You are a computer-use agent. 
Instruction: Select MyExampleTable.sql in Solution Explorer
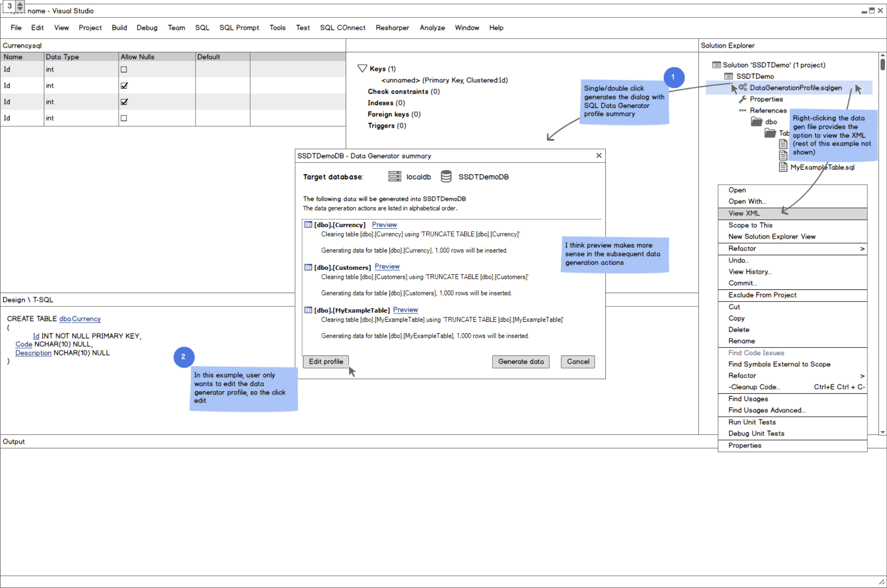tap(822, 167)
